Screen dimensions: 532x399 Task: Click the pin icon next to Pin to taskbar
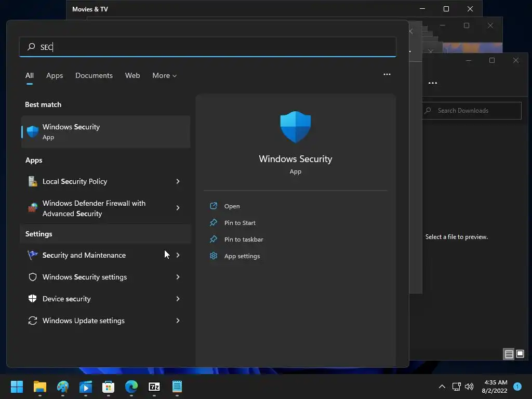(214, 239)
